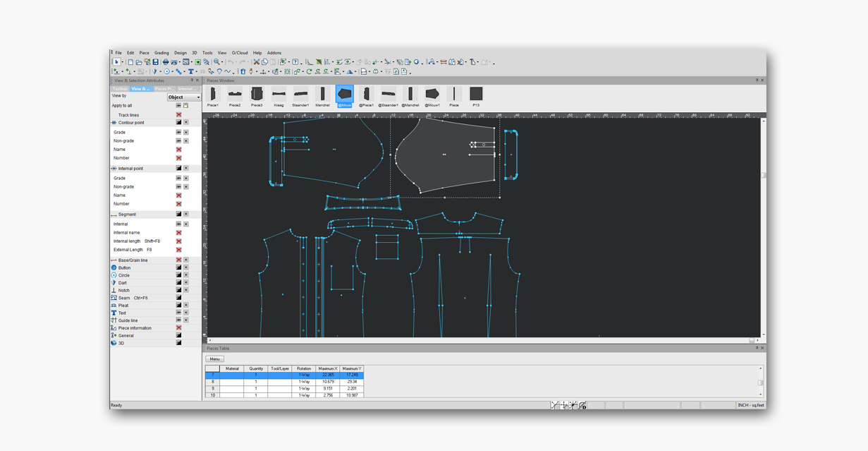Click the INCH - sq.feet status bar units
The image size is (868, 451).
tap(750, 405)
